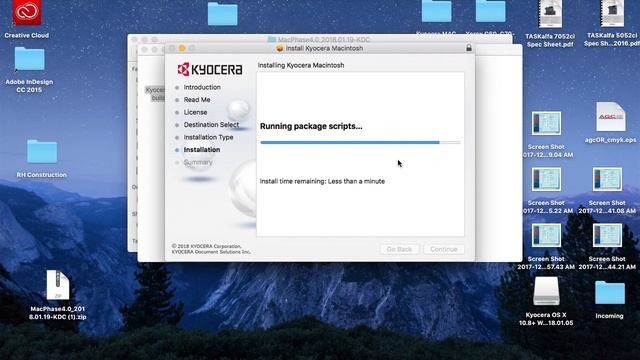The image size is (640, 360).
Task: Select the Xerox folder at top right
Action: (x=490, y=11)
